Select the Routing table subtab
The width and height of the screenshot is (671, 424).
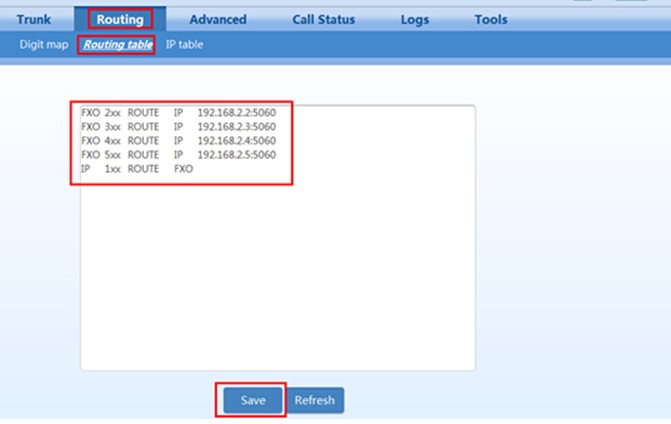pos(118,45)
